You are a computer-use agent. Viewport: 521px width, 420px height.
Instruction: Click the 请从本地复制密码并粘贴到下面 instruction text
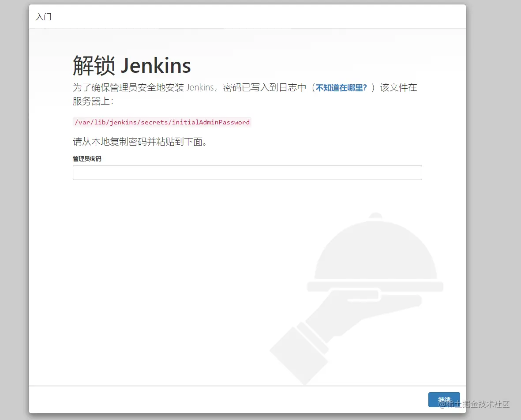pyautogui.click(x=140, y=142)
